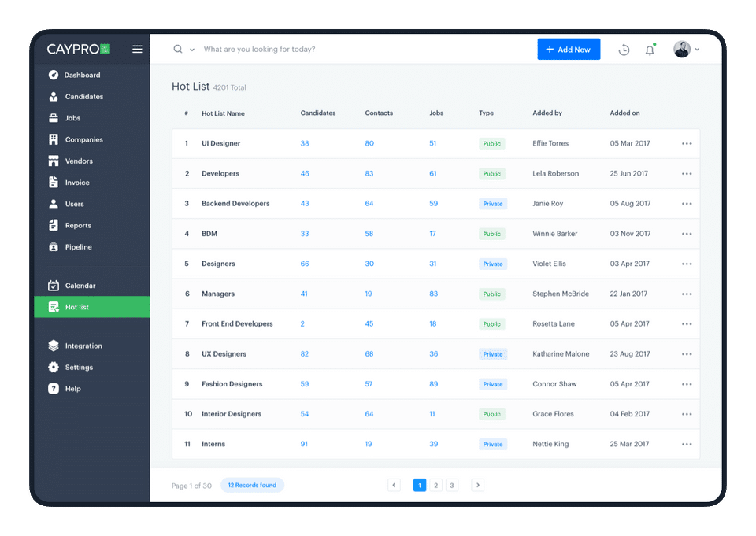Click the 'Type' column header
Screen dimensions: 756x536
pos(486,113)
